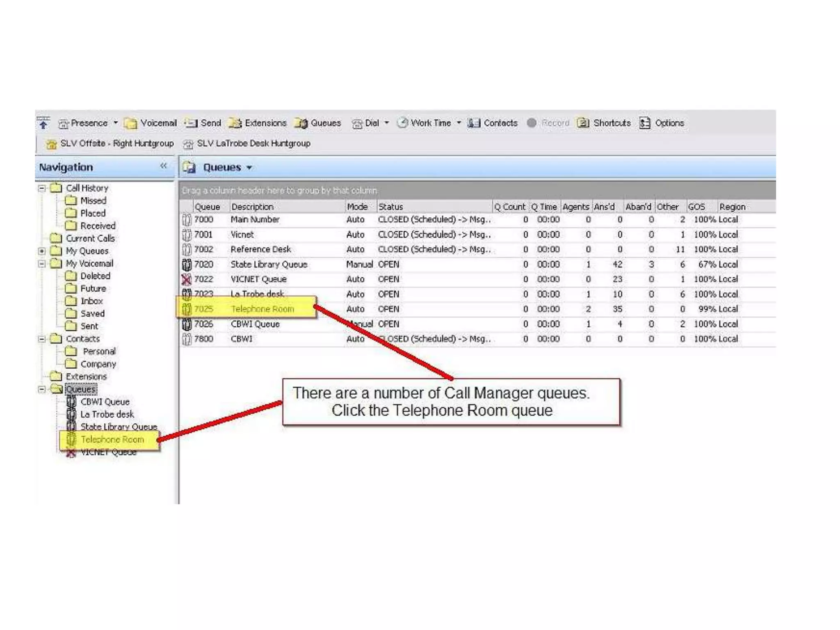
Task: Click the Description column header
Action: [252, 207]
